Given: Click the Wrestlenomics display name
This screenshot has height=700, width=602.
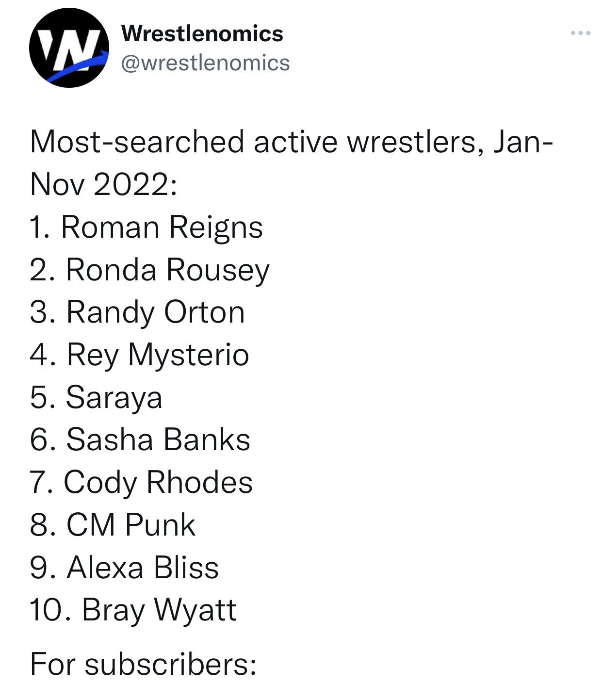Looking at the screenshot, I should [x=202, y=33].
